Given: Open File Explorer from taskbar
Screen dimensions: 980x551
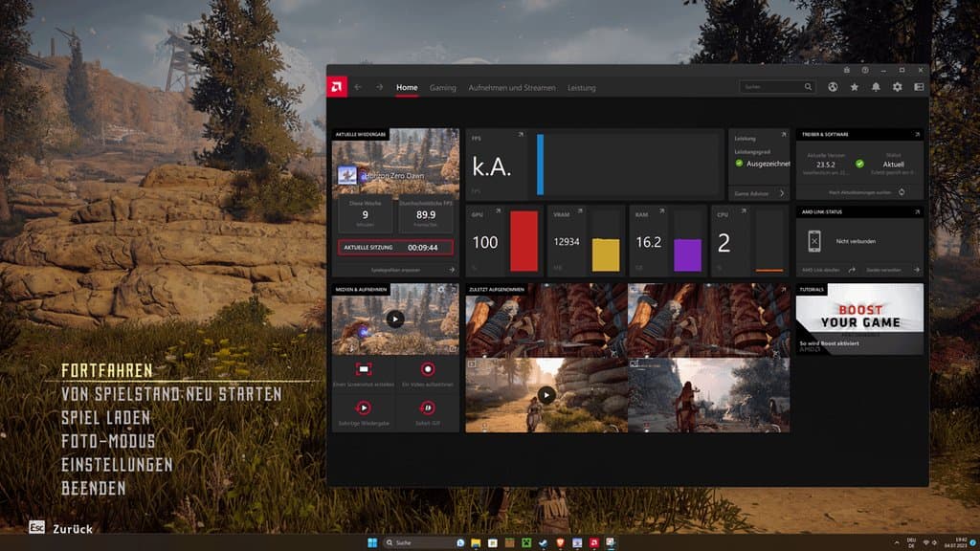Looking at the screenshot, I should pyautogui.click(x=476, y=543).
